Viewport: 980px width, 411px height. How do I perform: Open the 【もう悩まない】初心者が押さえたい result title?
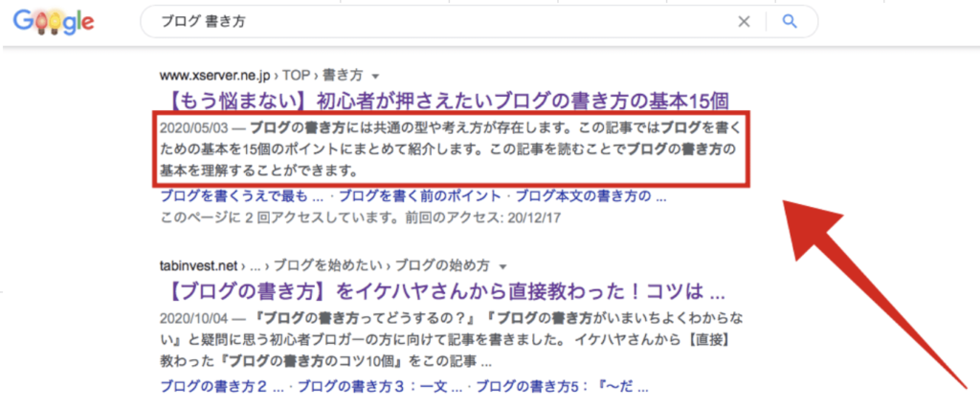(x=446, y=100)
